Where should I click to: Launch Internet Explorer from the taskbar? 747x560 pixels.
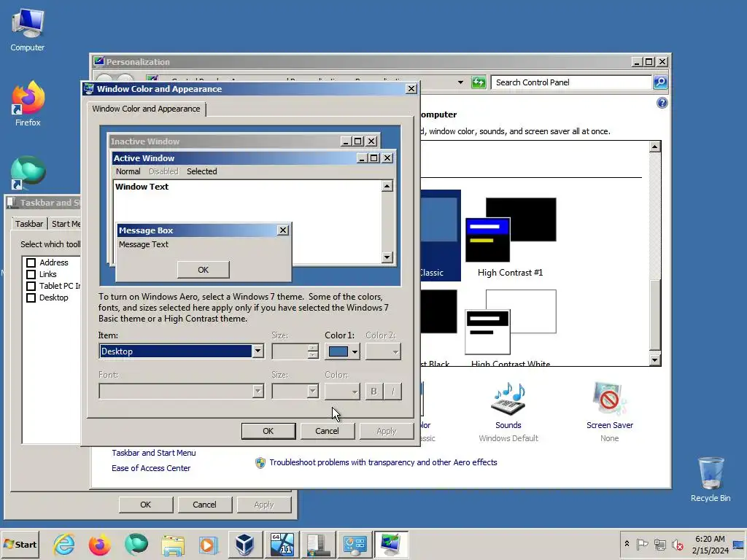64,544
